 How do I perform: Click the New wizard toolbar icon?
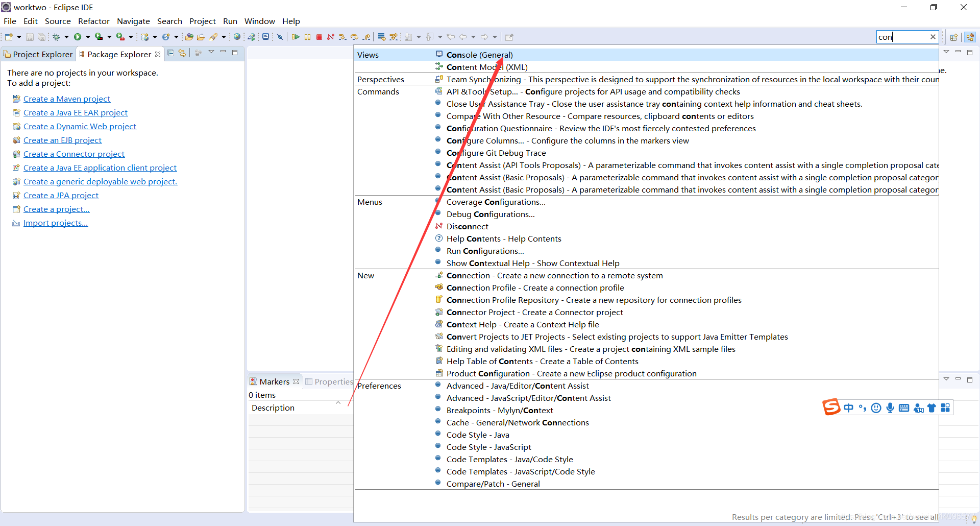tap(9, 37)
